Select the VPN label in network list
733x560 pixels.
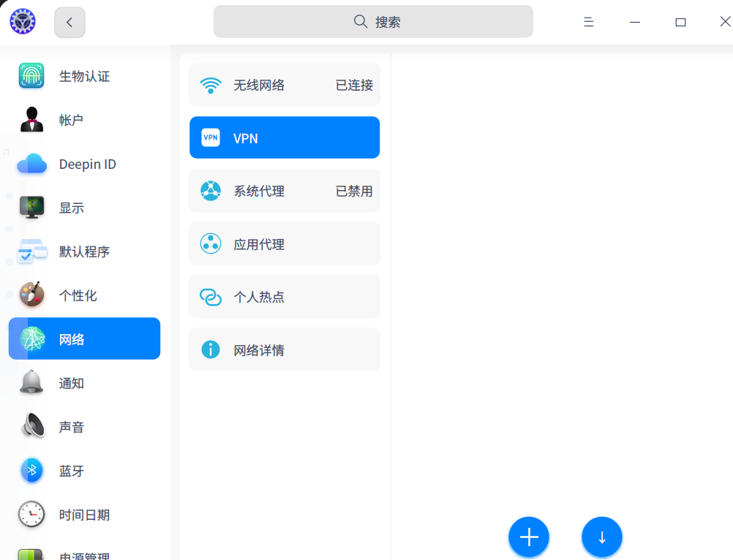pos(245,138)
